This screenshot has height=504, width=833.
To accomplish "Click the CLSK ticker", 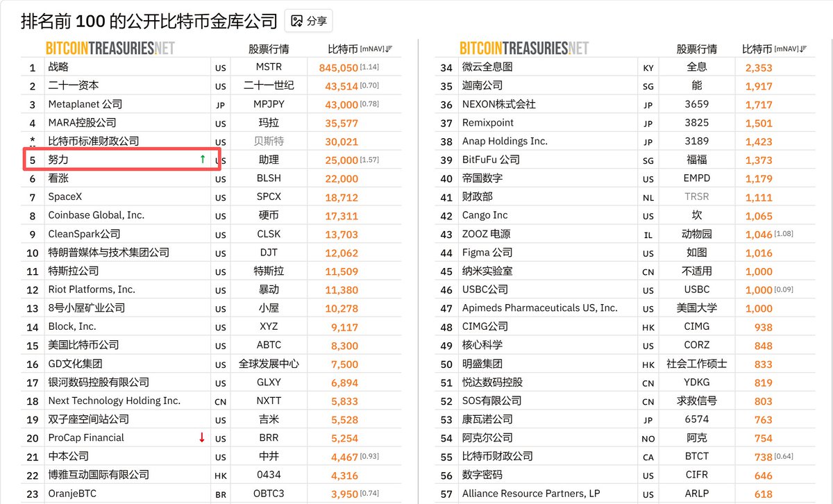I will point(269,234).
